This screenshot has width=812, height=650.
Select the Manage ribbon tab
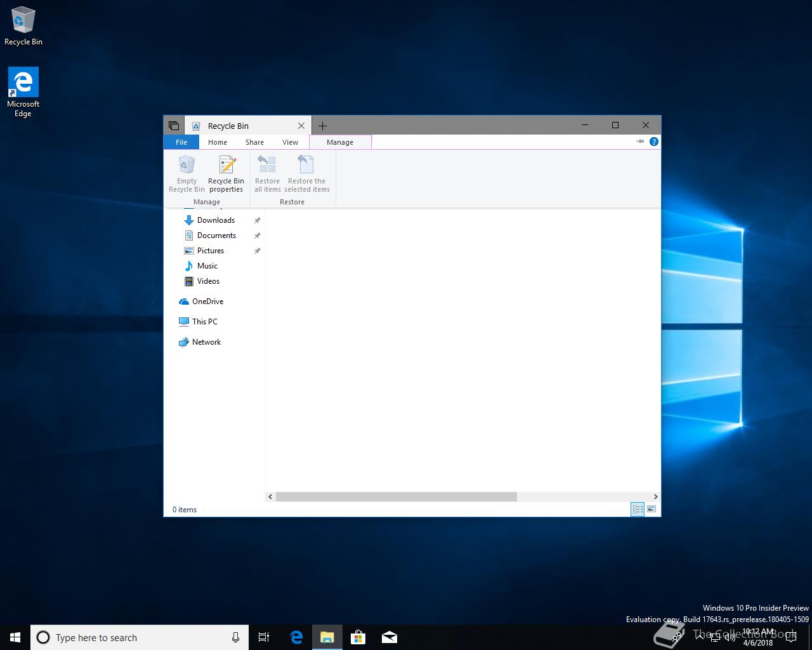(x=340, y=142)
